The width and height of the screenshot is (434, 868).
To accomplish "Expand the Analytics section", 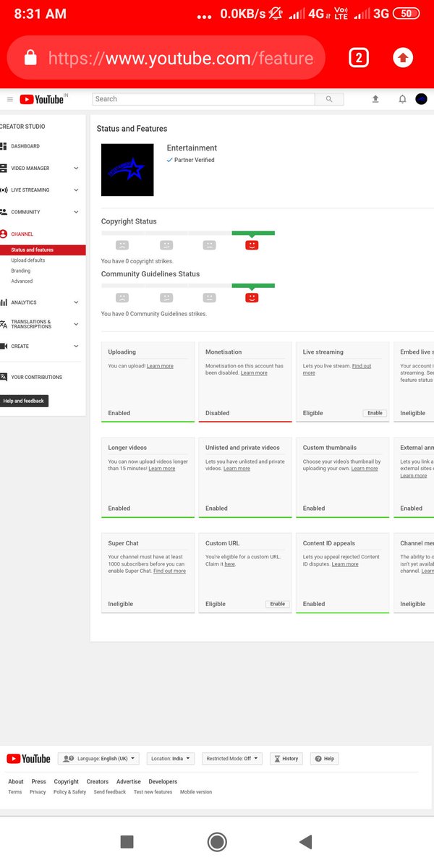I will 39,302.
